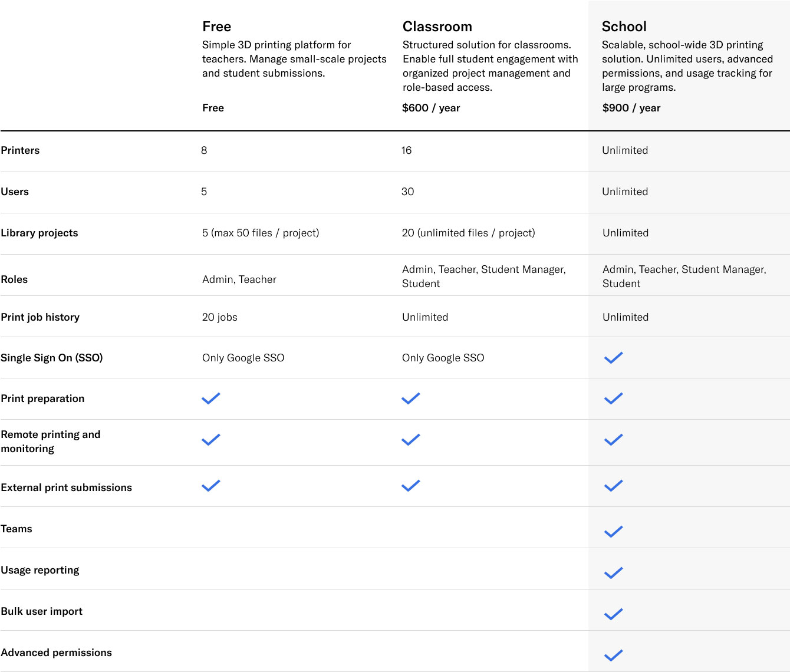Click Only Google SSO under Classroom
Image resolution: width=790 pixels, height=672 pixels.
point(443,358)
